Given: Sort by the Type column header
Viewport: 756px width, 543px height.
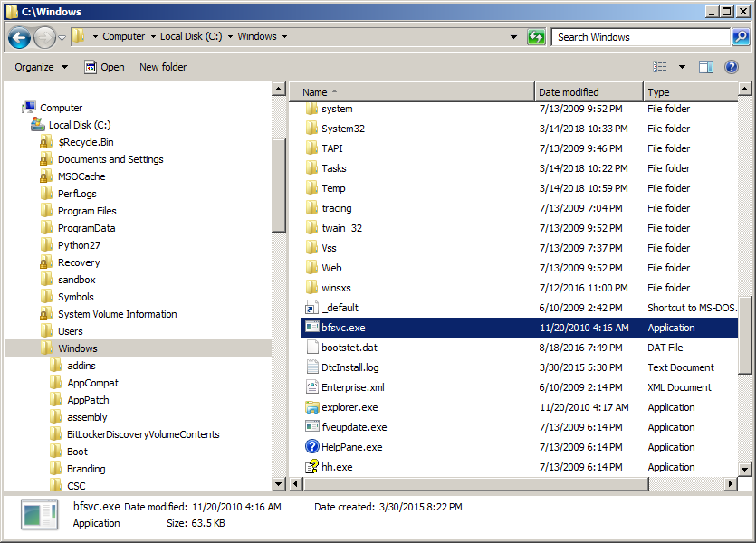Looking at the screenshot, I should pyautogui.click(x=659, y=92).
